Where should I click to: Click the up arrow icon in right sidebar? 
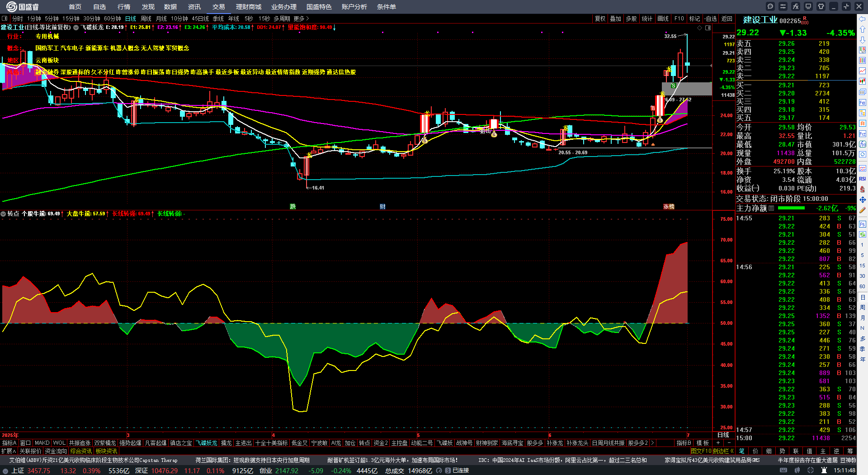coord(863,29)
